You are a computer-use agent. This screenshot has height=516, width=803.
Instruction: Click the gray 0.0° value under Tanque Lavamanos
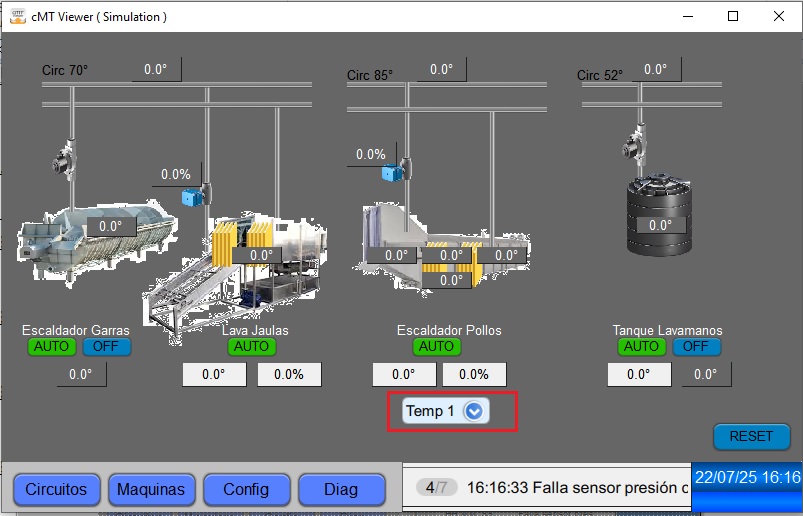coord(706,374)
